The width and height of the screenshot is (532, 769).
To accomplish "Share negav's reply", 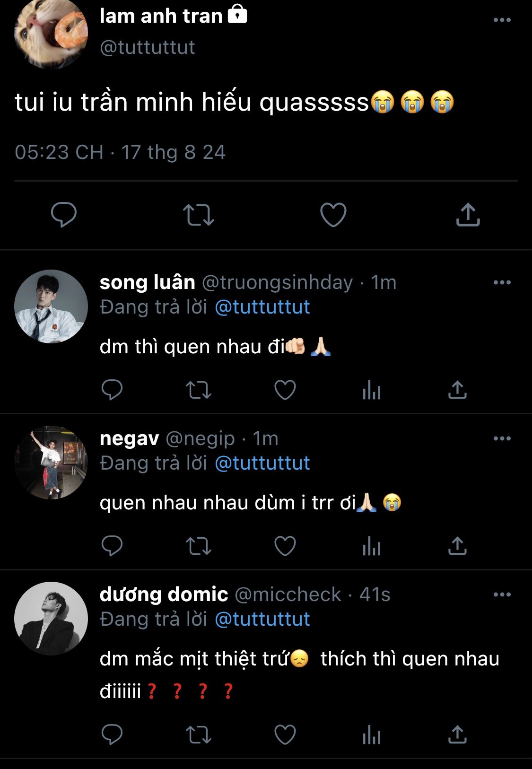I will (x=457, y=546).
